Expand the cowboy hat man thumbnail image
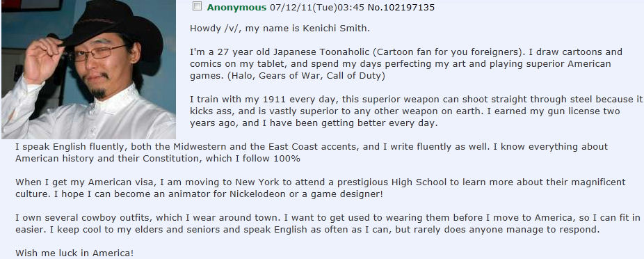The height and width of the screenshot is (259, 644). [x=88, y=70]
